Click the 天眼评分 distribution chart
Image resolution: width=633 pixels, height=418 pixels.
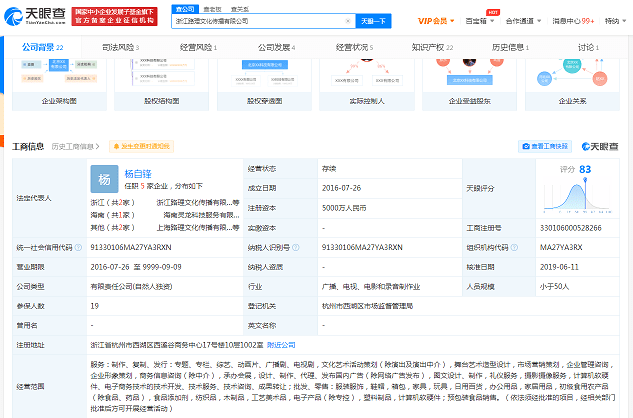tap(578, 196)
